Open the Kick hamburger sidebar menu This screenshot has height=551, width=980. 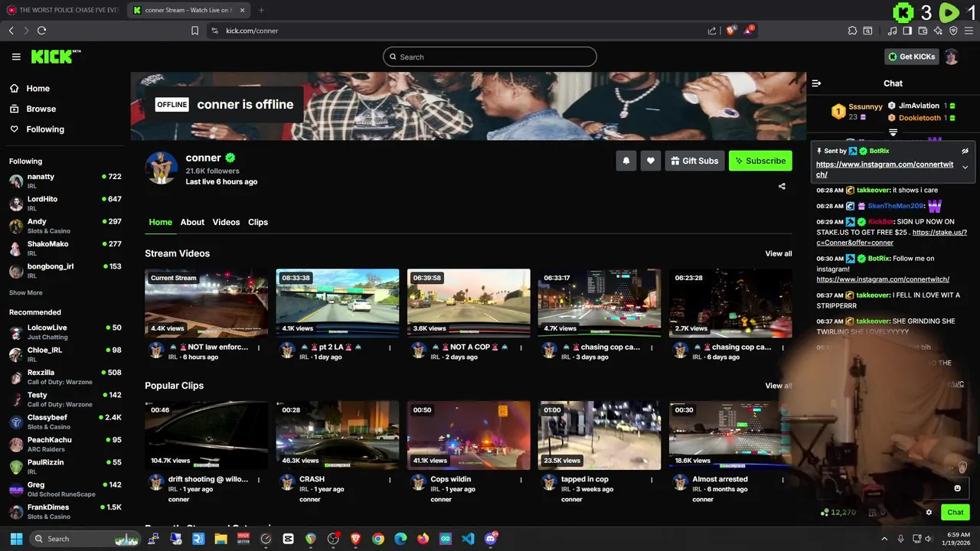click(x=16, y=57)
